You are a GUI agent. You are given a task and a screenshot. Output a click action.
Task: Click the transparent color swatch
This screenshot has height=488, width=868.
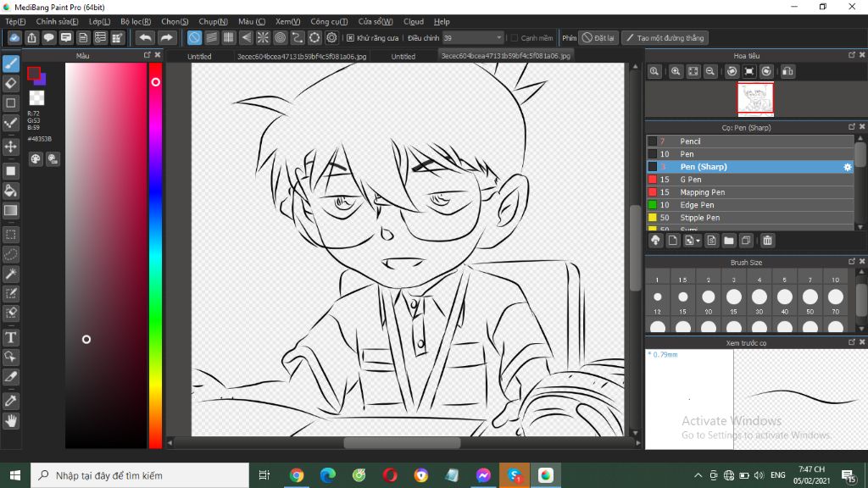36,98
